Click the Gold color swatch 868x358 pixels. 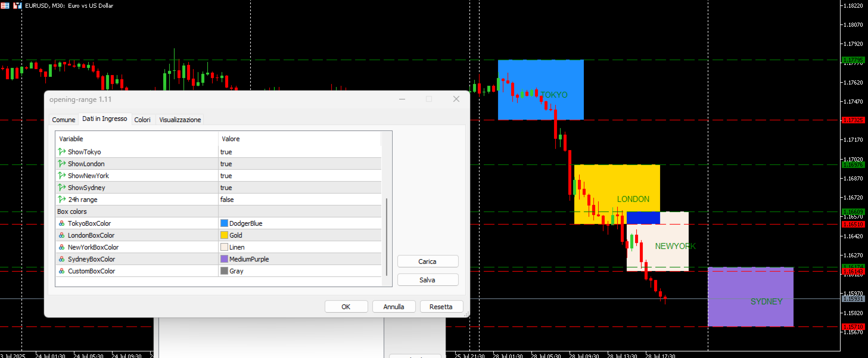click(x=224, y=235)
